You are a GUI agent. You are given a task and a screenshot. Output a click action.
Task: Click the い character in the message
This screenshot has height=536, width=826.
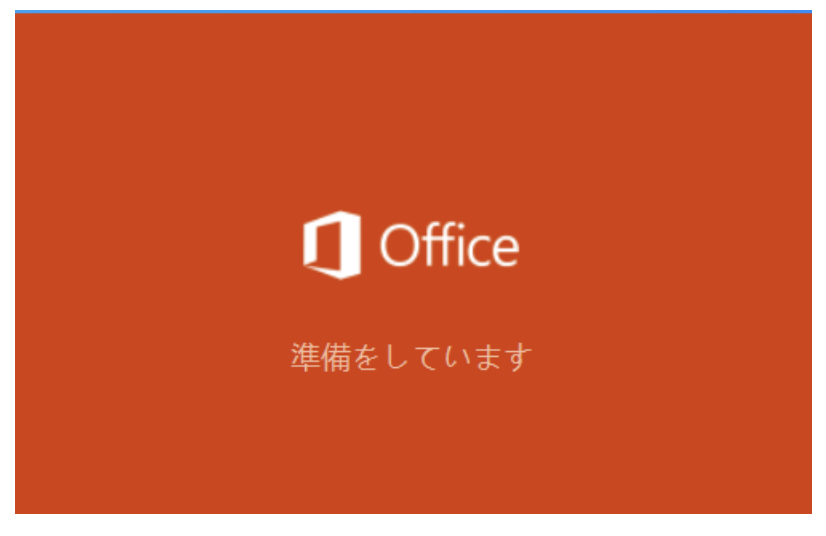[457, 357]
